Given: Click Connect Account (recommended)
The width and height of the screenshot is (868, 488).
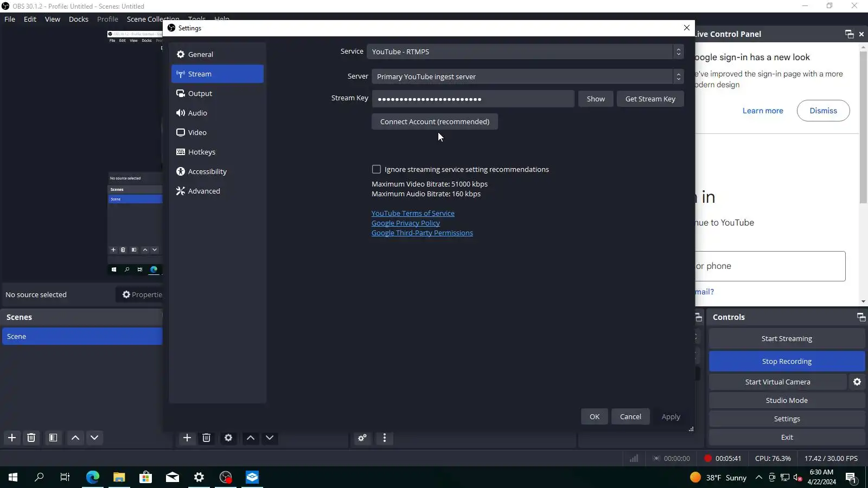Looking at the screenshot, I should [435, 121].
